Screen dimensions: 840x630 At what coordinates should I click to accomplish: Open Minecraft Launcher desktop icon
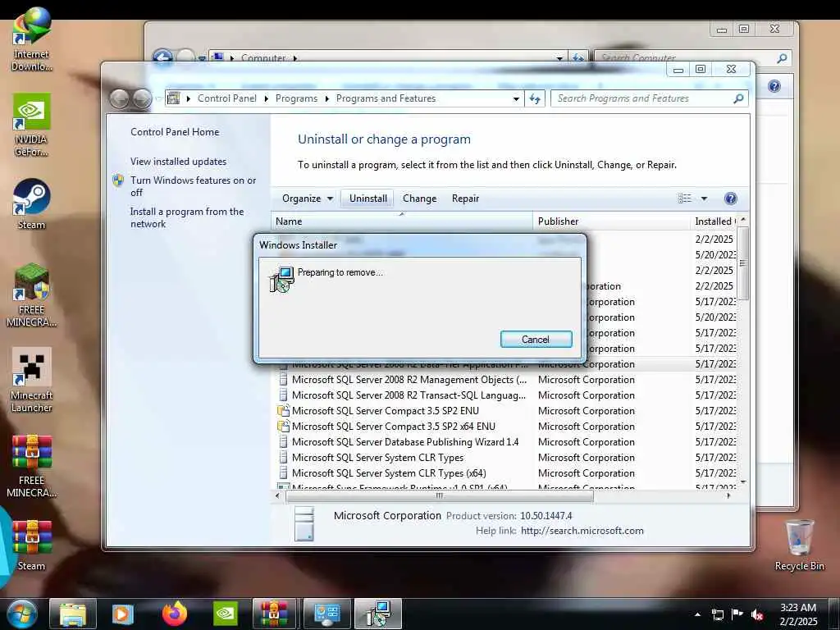click(x=31, y=381)
